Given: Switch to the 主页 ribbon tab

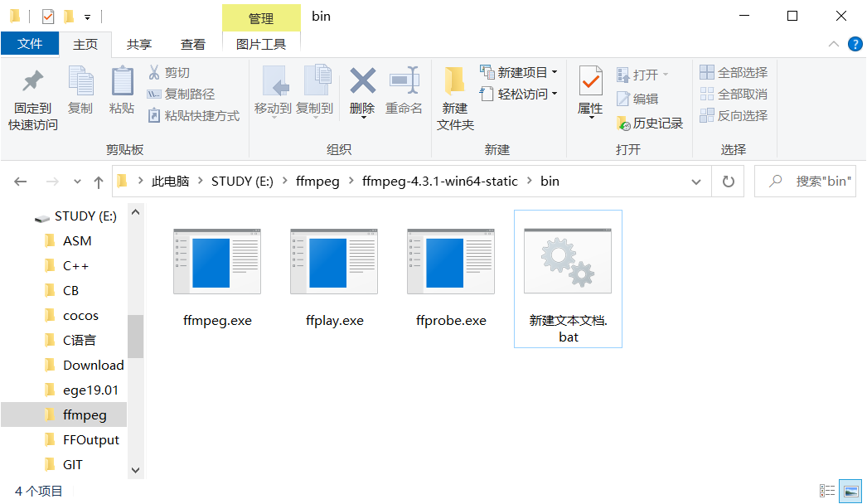Looking at the screenshot, I should (x=85, y=44).
